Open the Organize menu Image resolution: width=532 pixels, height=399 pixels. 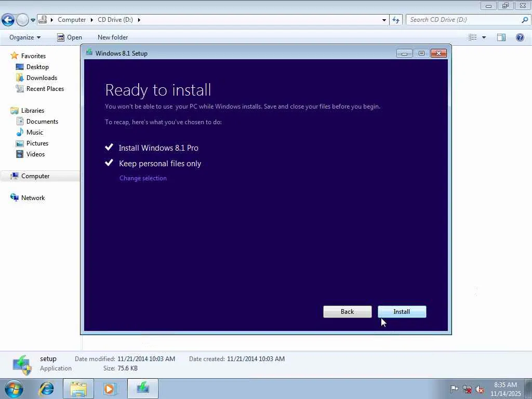tap(25, 37)
